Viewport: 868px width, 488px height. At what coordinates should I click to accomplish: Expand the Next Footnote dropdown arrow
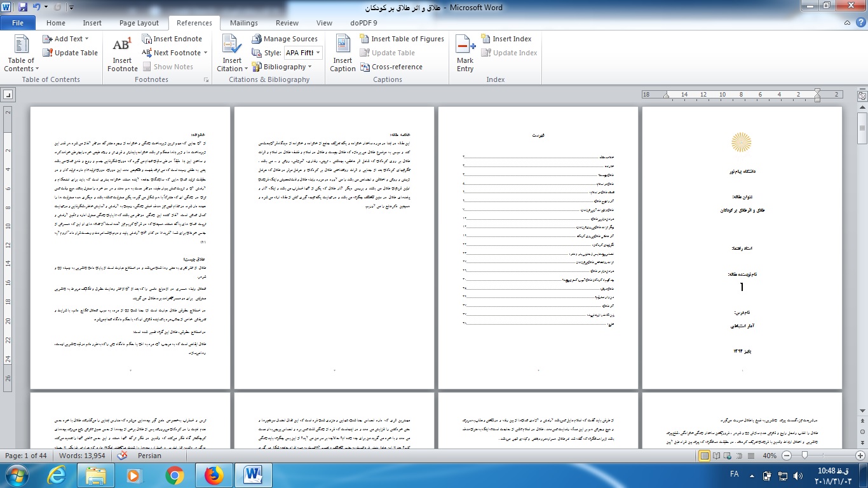click(x=206, y=53)
